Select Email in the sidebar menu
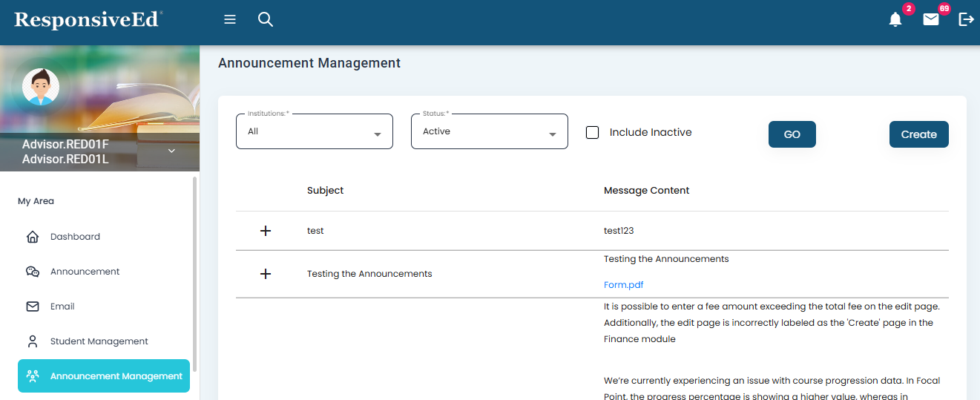 62,306
